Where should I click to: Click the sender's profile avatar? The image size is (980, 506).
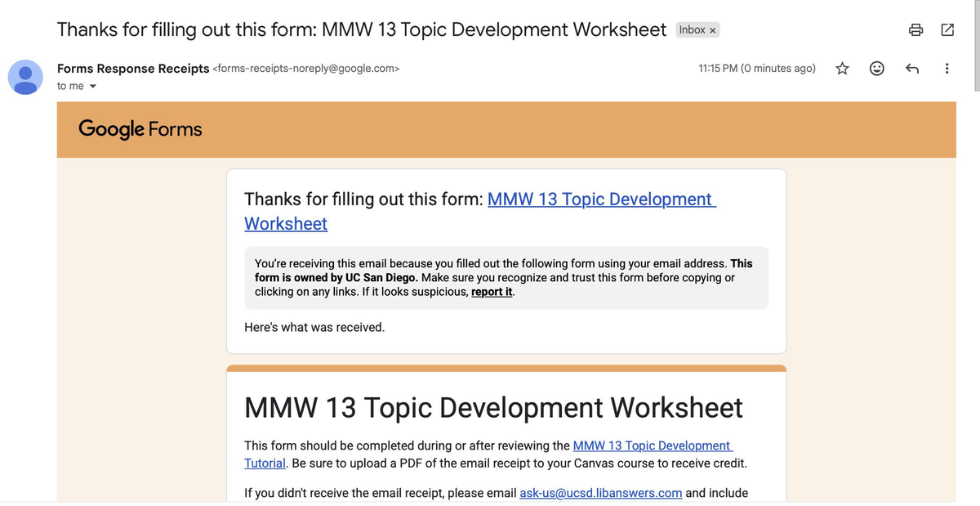pos(26,77)
